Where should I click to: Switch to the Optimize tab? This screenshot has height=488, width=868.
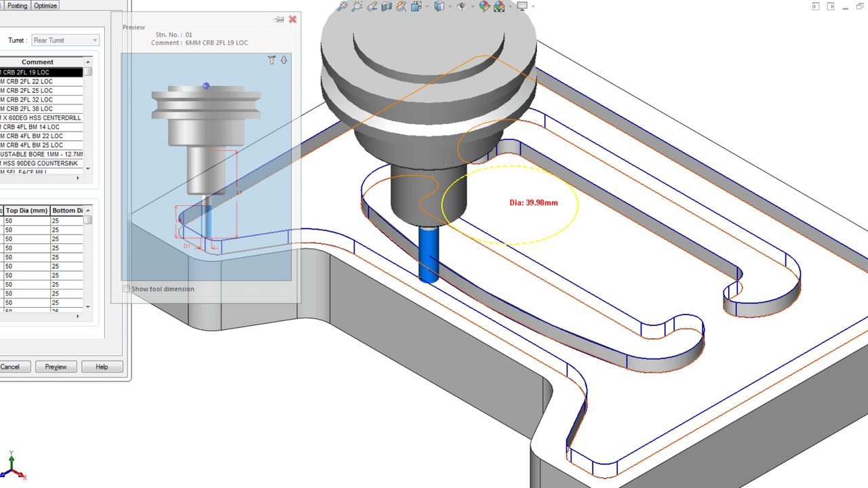click(45, 5)
